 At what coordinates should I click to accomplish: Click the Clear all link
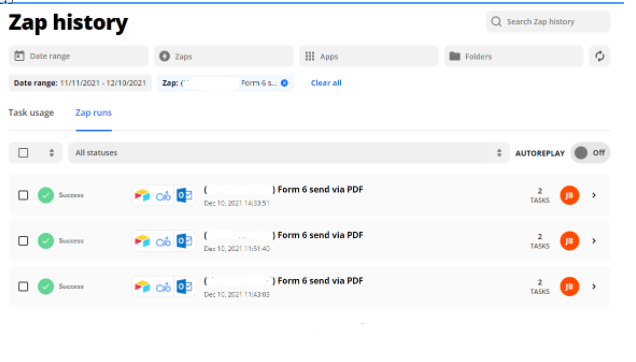click(326, 83)
